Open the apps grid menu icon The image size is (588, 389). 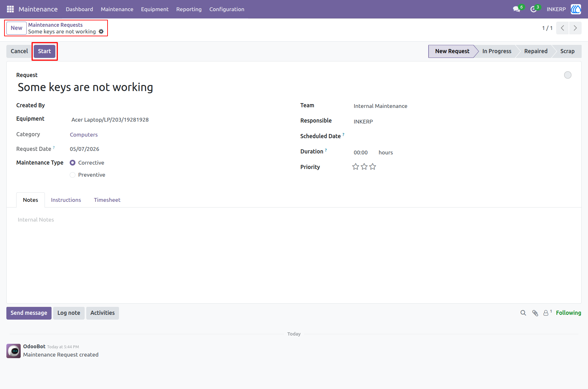10,9
